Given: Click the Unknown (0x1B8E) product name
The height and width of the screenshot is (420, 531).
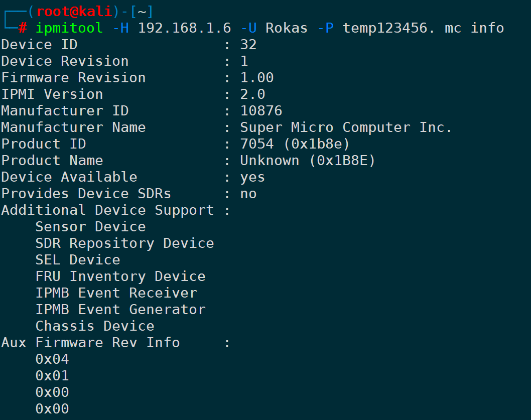Looking at the screenshot, I should (x=307, y=161).
